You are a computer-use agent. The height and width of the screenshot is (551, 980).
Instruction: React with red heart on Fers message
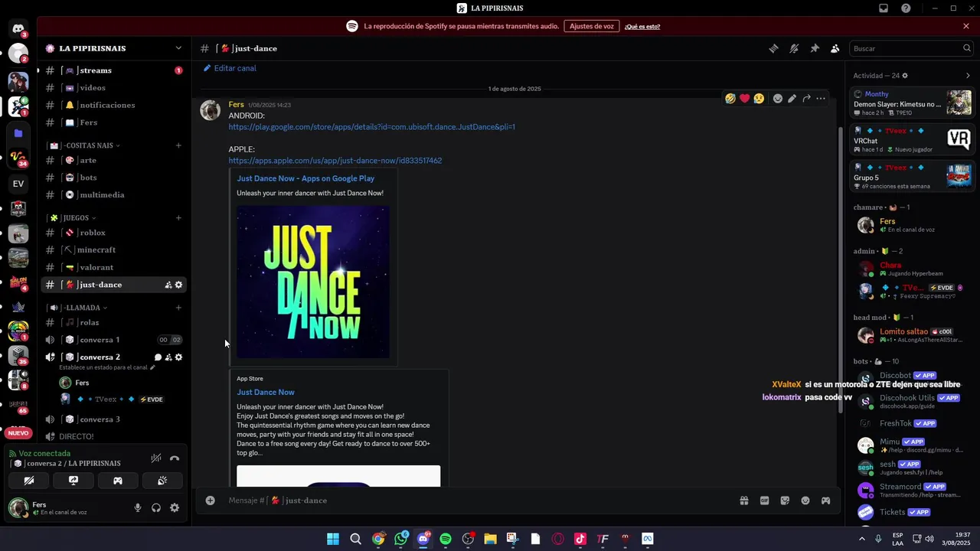coord(744,99)
